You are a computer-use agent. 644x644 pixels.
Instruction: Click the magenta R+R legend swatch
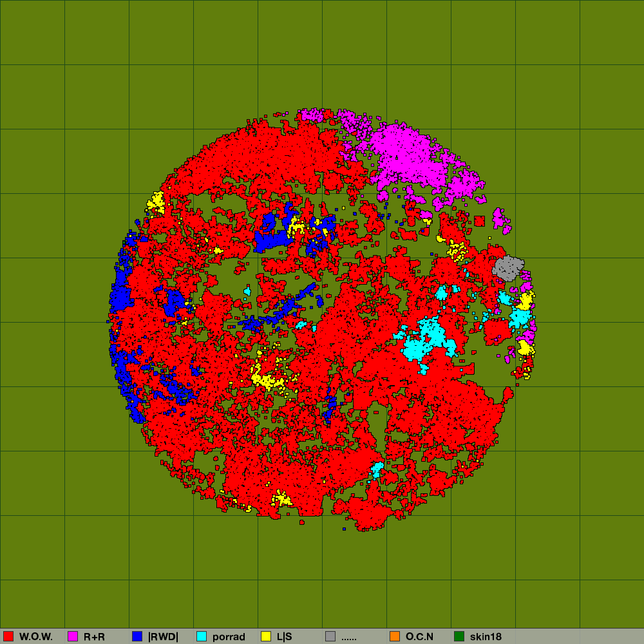[x=73, y=636]
